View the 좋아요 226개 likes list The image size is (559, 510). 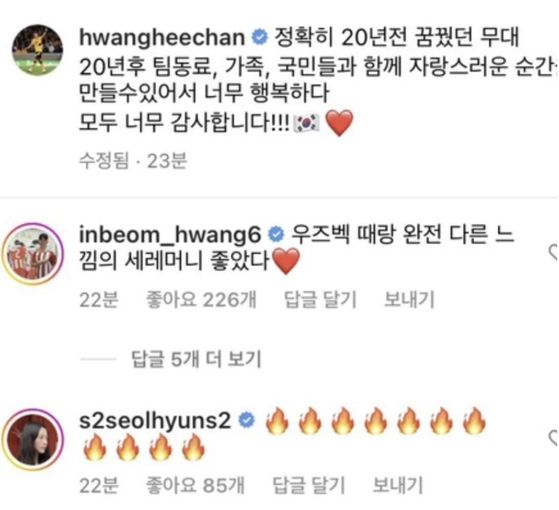pos(201,300)
